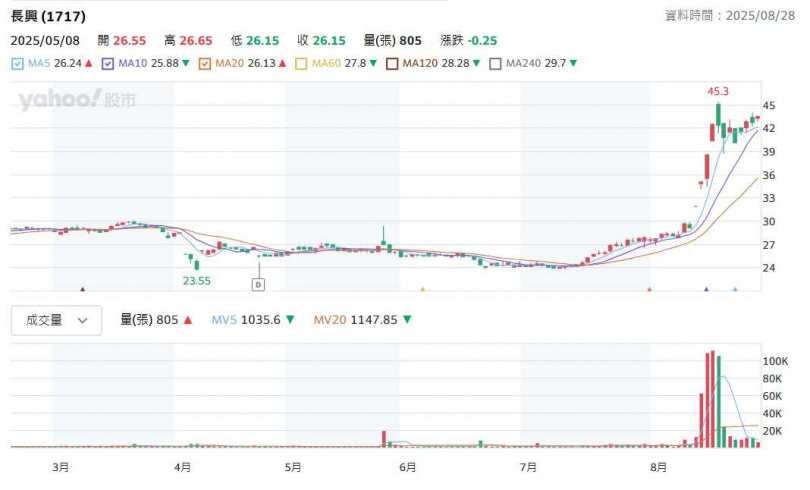
Task: Click the volume reading 量(張) 805 under the chart
Action: tap(149, 320)
